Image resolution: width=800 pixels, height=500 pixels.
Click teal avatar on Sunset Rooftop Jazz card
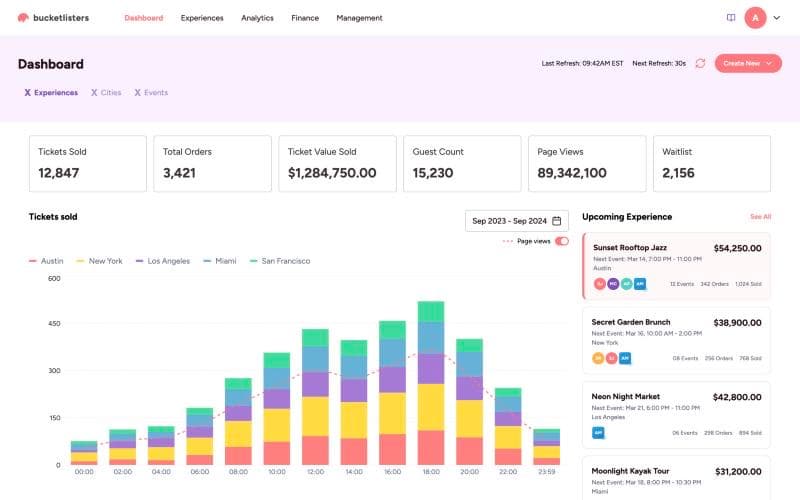[x=627, y=284]
